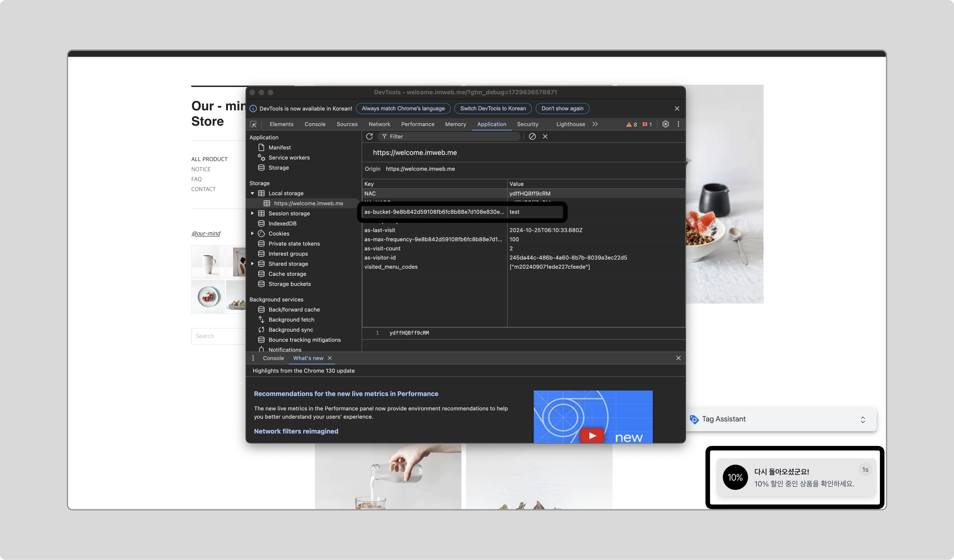
Task: Collapse the Local storage tree node
Action: pos(252,193)
